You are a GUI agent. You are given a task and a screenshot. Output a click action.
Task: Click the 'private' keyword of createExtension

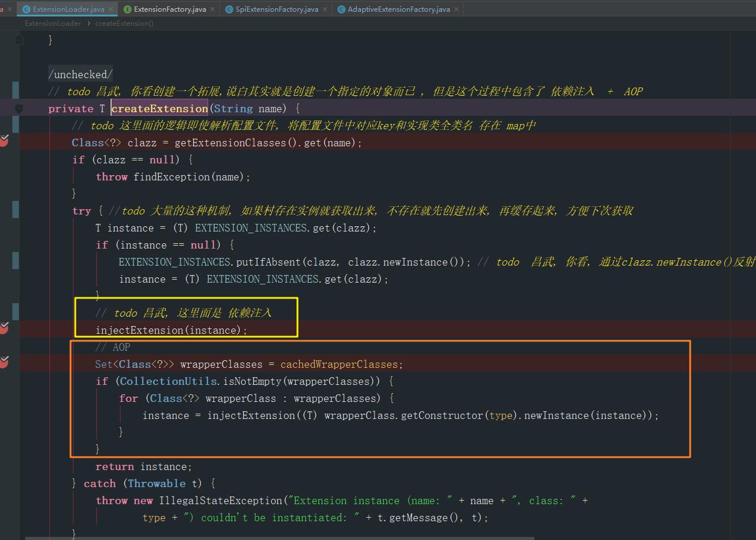tap(71, 109)
